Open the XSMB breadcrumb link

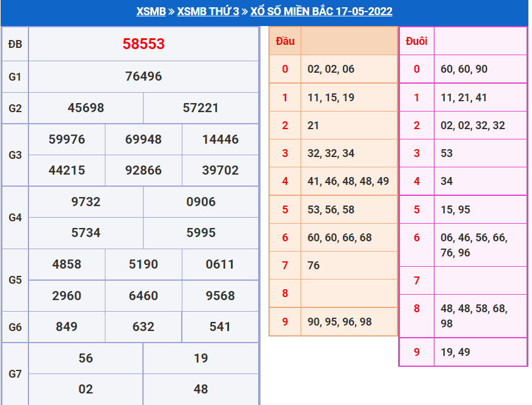click(151, 11)
